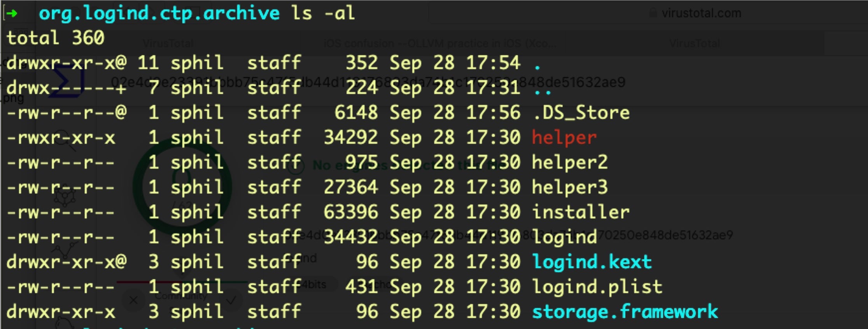Click the green prompt arrow
Image resolution: width=868 pixels, height=329 pixels.
(12, 14)
